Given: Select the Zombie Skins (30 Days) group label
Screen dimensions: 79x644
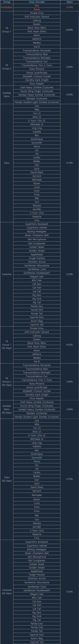Looking at the screenshot, I should click(7, 410).
